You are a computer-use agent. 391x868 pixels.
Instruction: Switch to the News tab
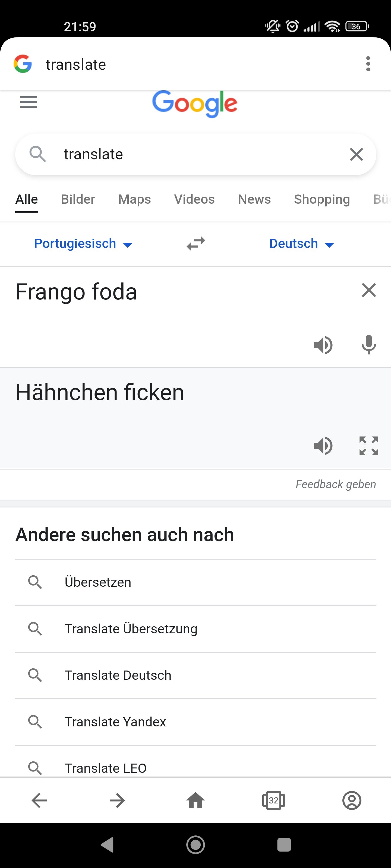(254, 199)
